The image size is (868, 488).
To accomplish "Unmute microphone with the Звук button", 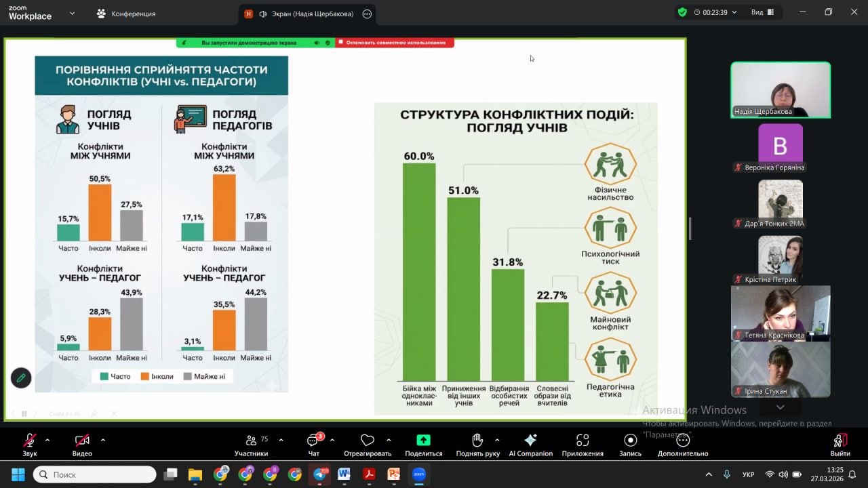I will pos(29,441).
